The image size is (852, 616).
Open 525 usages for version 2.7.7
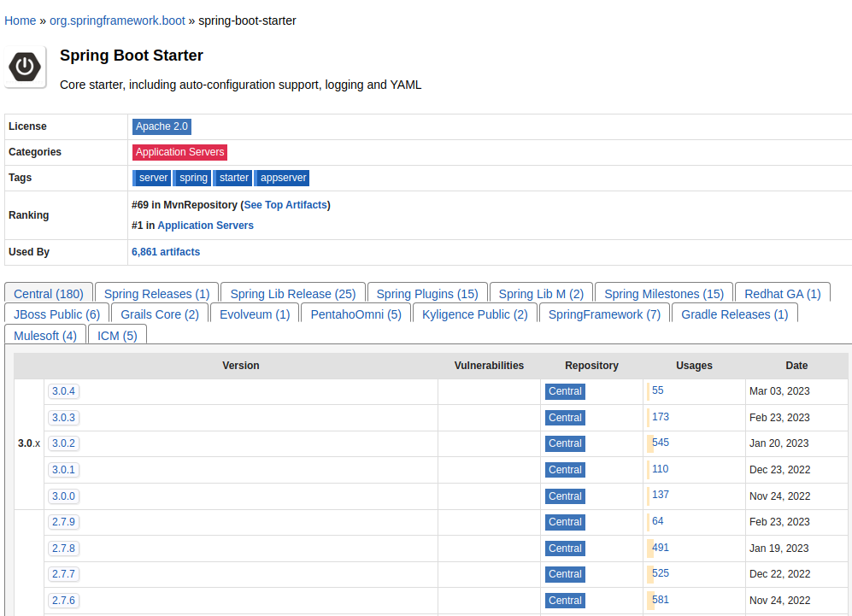click(661, 573)
